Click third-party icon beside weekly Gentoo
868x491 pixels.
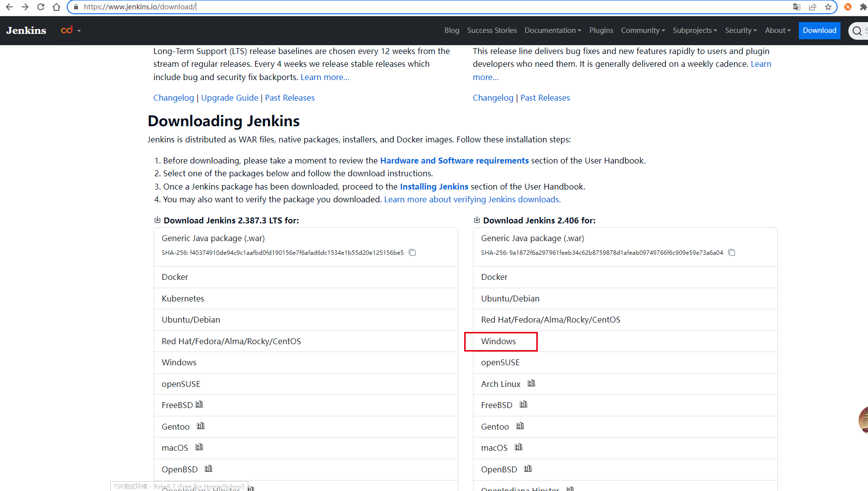(520, 426)
